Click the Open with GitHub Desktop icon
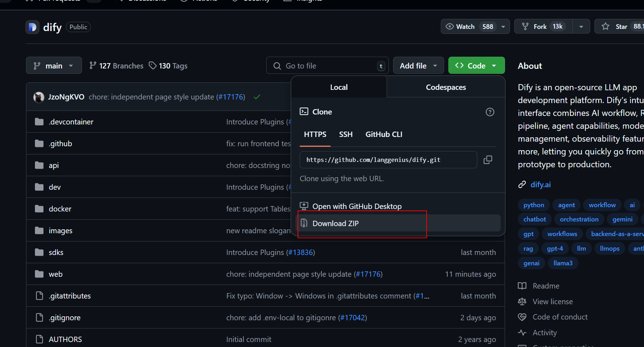 coord(304,206)
